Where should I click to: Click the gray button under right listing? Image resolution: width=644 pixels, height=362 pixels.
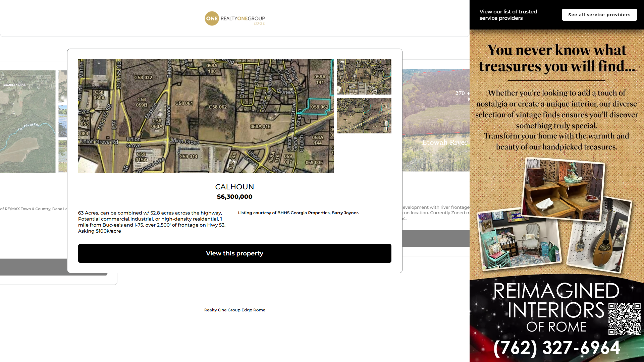pyautogui.click(x=436, y=238)
